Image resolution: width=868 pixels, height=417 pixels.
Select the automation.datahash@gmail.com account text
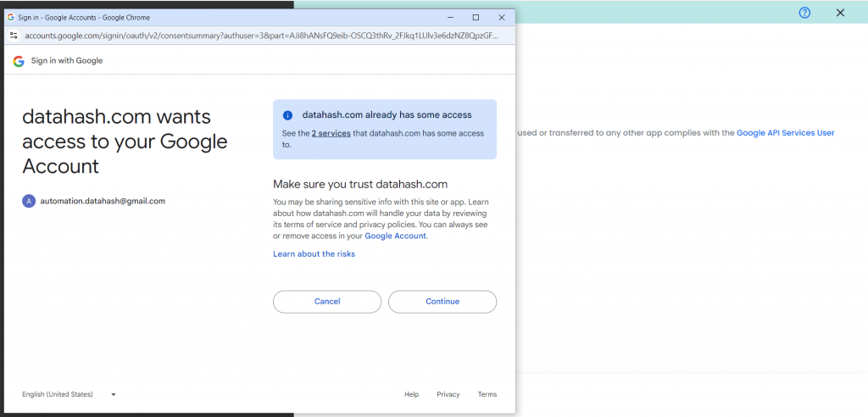click(103, 201)
